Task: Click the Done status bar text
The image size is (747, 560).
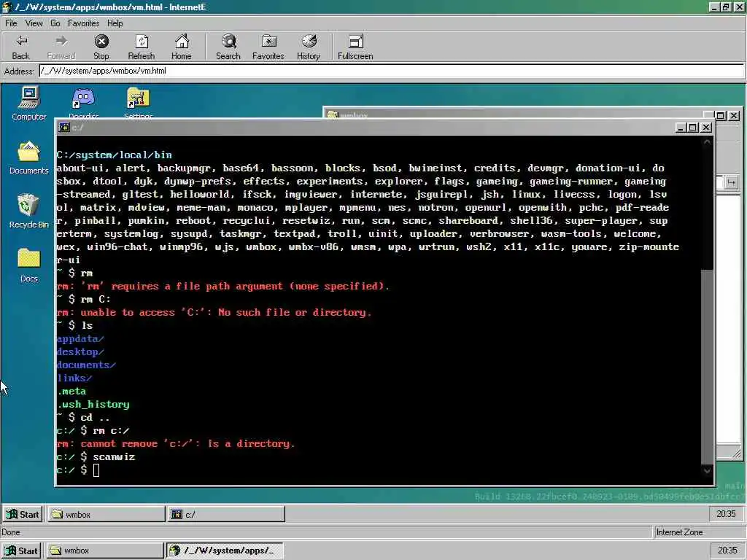Action: (10, 532)
